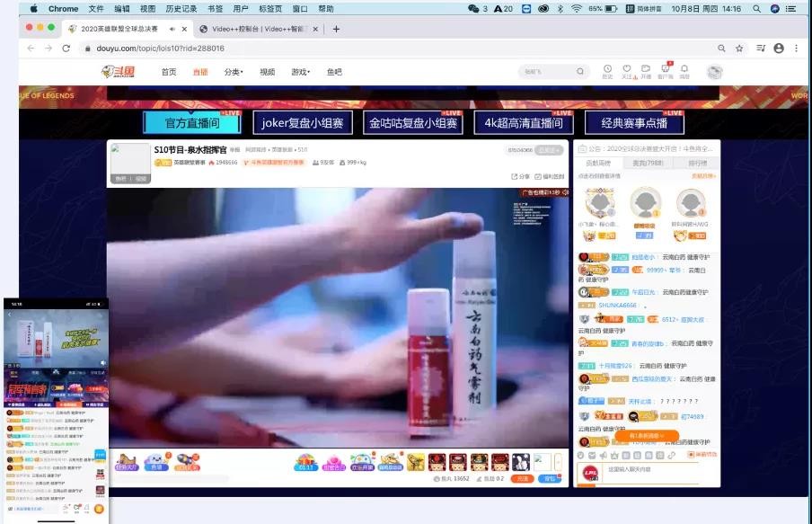Viewport: 812px width, 524px height.
Task: Click the user avatar in the site header
Action: [x=714, y=72]
